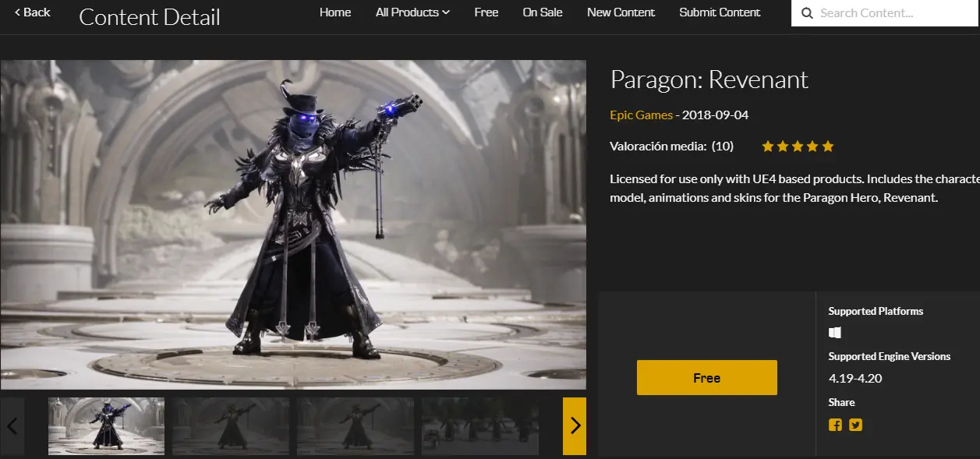Show next thumbnails with yellow arrow
The image size is (980, 459).
click(575, 425)
